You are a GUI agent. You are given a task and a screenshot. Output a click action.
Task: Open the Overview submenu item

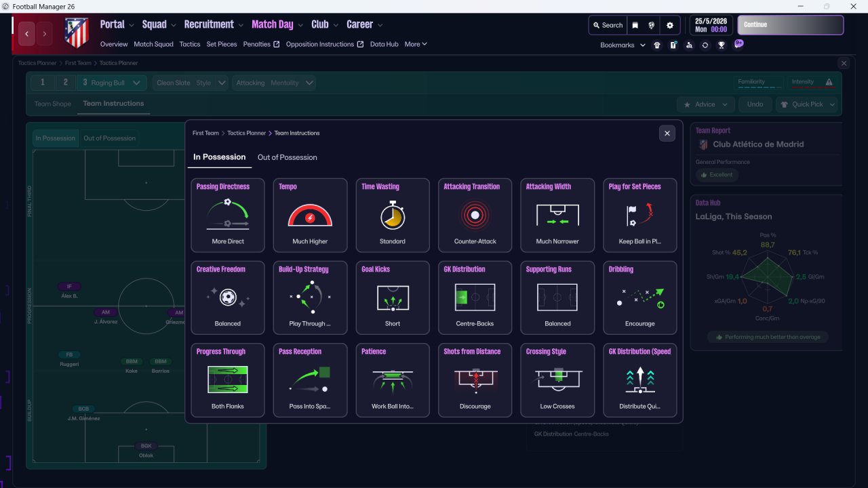[x=114, y=44]
